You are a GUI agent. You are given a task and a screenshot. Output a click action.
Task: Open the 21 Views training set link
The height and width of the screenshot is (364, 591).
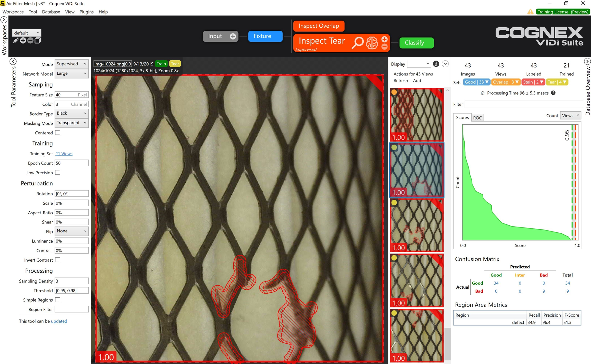64,153
